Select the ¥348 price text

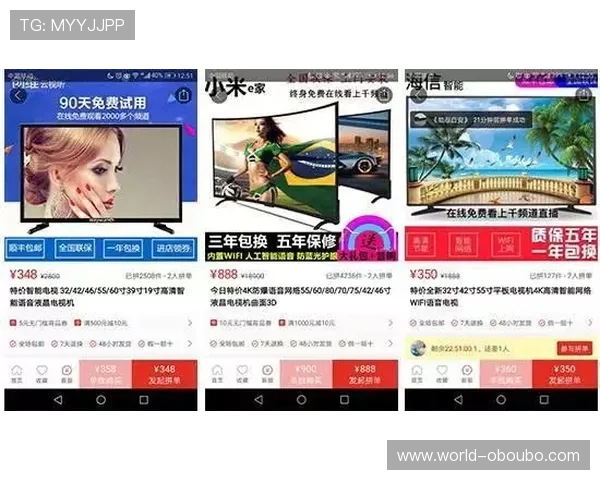point(23,274)
